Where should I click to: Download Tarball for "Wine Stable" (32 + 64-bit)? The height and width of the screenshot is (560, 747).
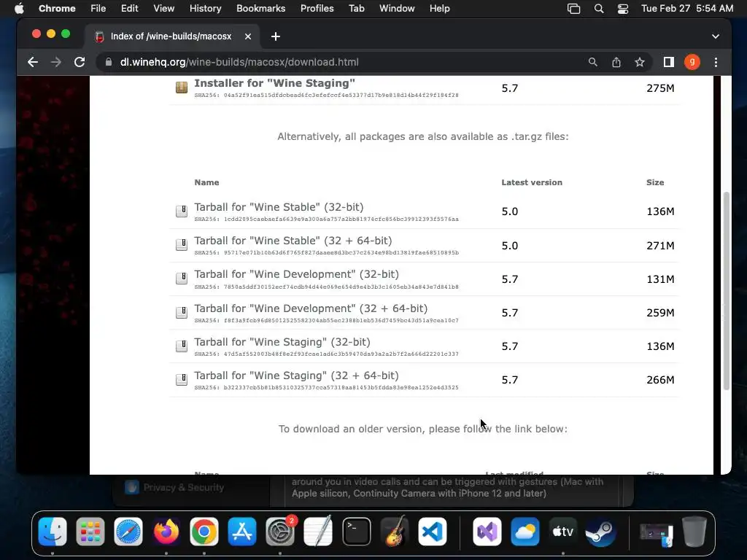[293, 241]
